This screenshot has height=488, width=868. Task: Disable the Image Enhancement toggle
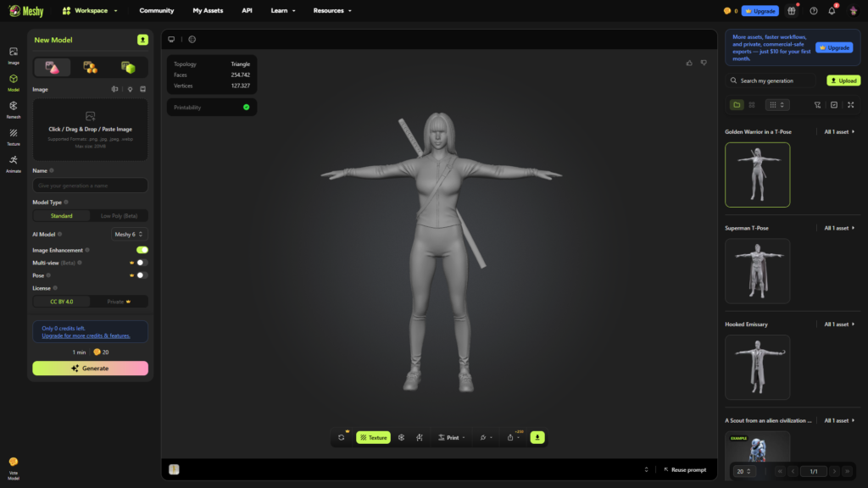[142, 250]
